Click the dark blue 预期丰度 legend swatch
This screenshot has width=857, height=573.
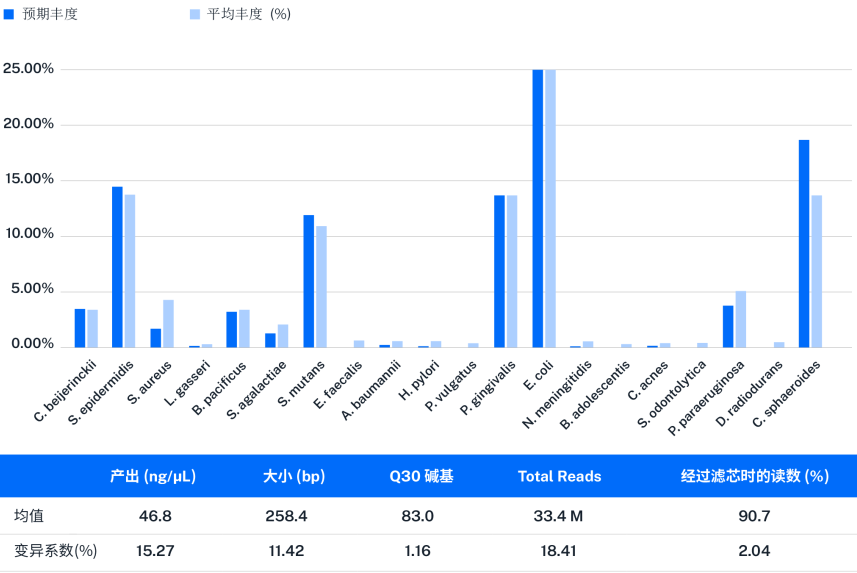click(x=9, y=15)
